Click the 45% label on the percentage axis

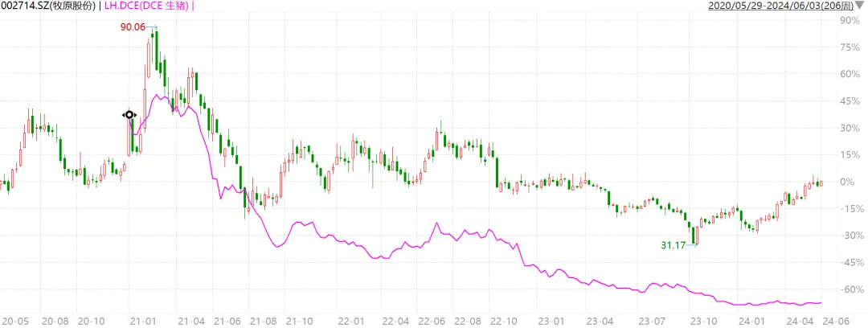click(x=850, y=101)
